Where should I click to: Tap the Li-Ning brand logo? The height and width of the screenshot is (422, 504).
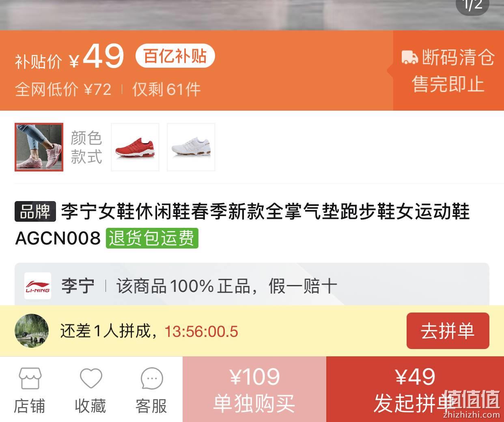[38, 286]
